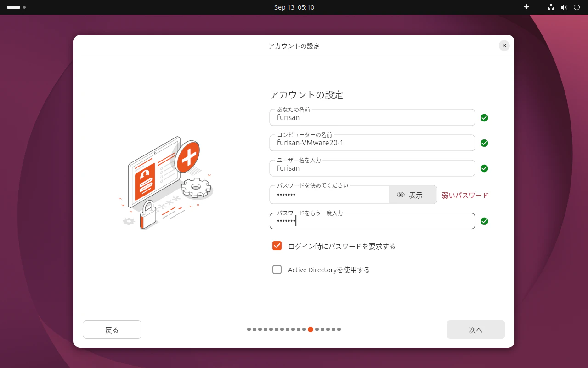
Task: Click the 弱いパスワード warning text
Action: pyautogui.click(x=465, y=195)
